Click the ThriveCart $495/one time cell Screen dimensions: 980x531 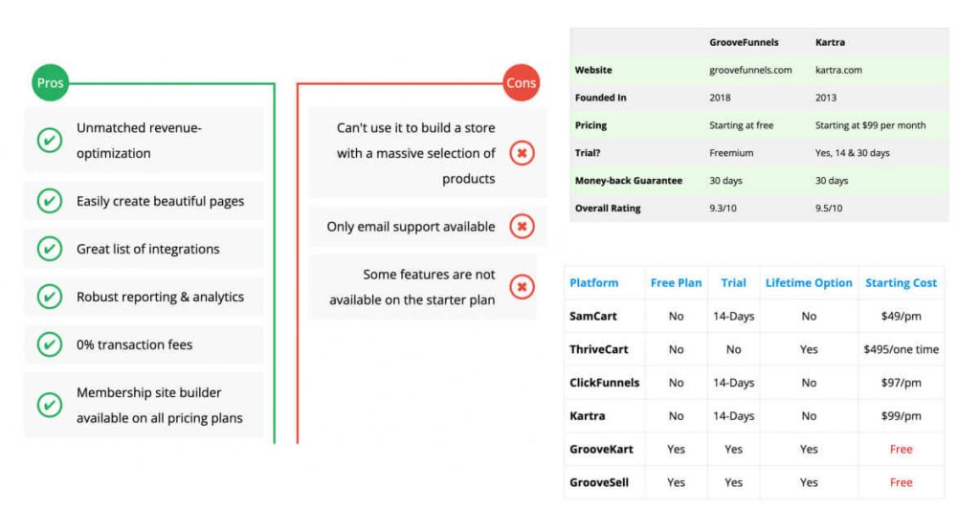[x=901, y=349]
